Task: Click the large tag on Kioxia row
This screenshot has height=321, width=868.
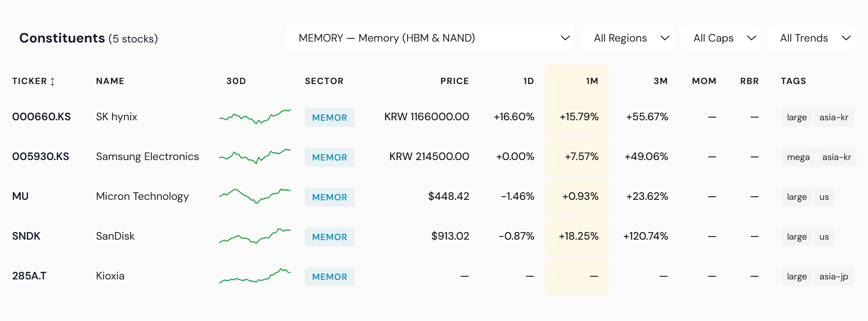Action: [x=797, y=276]
